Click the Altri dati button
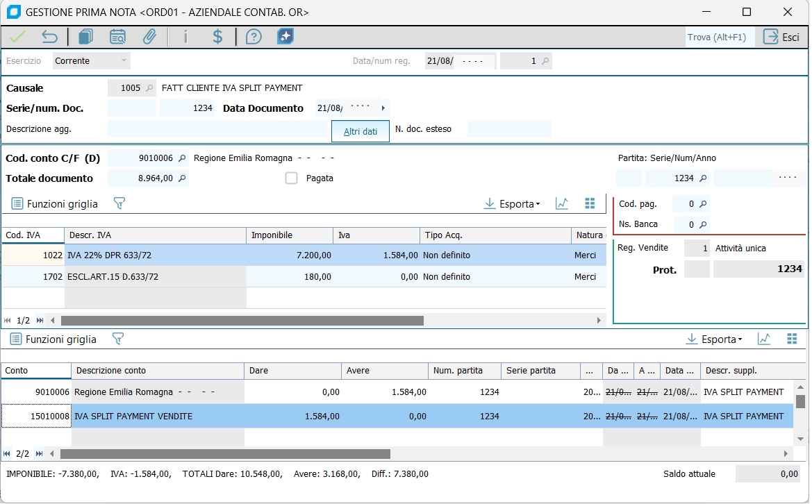Viewport: 812px width, 504px height. [x=361, y=131]
